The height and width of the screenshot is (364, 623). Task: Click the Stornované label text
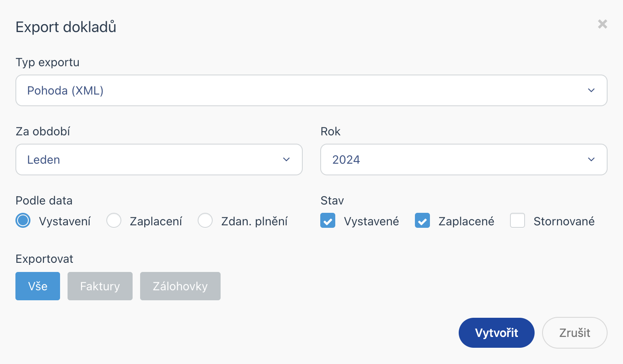[x=564, y=221]
